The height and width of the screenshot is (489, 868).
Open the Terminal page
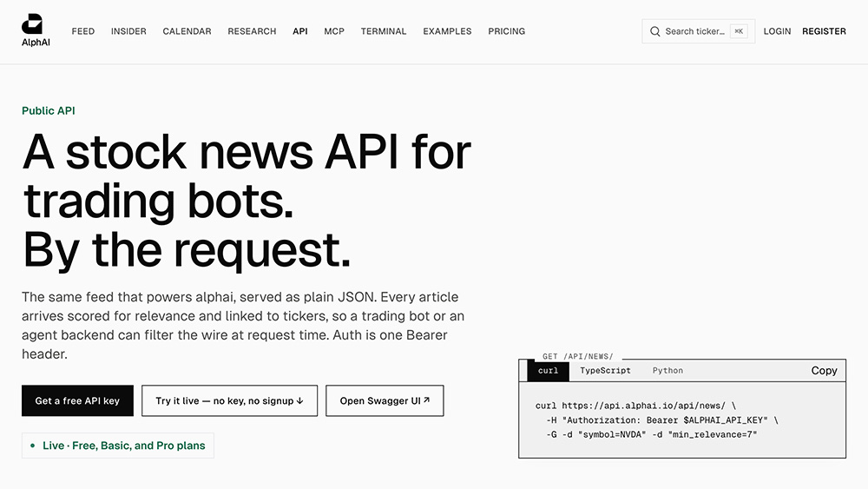(x=384, y=31)
